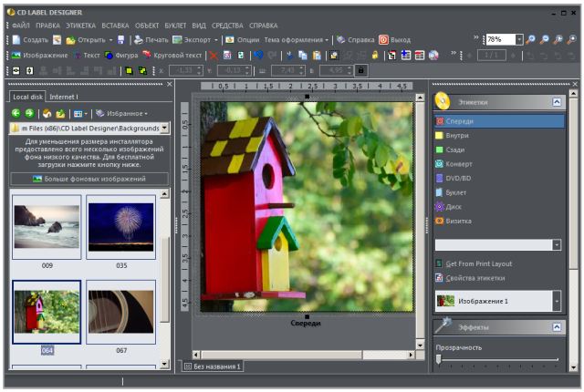
Task: Click the green forward arrow in browser panel
Action: [28, 113]
